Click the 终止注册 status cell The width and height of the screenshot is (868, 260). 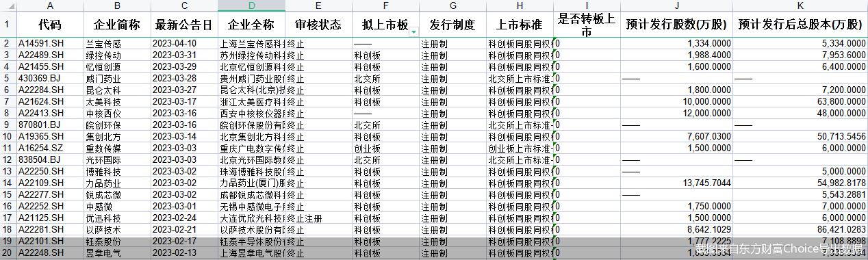tap(318, 218)
